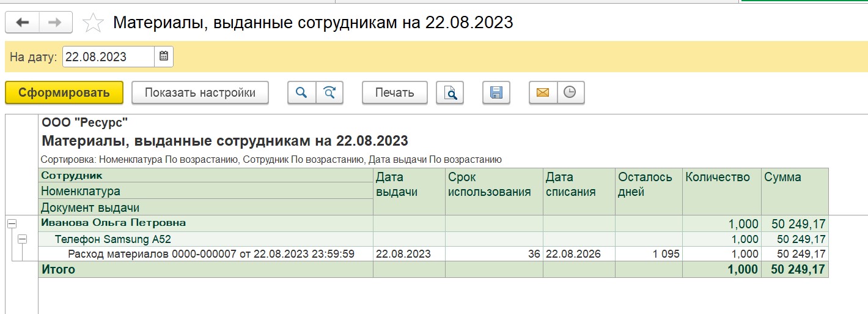The width and height of the screenshot is (868, 314).
Task: Select the Итого total sum cell
Action: click(795, 269)
